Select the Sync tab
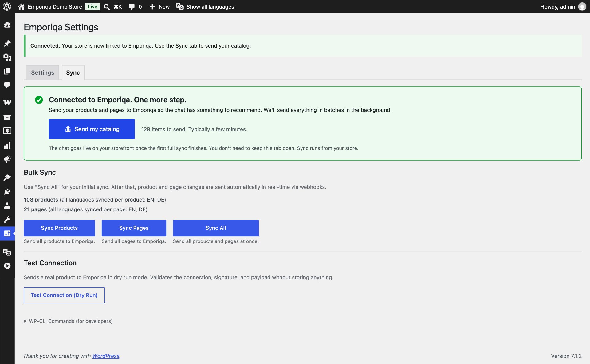Viewport: 590px width, 364px height. pos(73,72)
